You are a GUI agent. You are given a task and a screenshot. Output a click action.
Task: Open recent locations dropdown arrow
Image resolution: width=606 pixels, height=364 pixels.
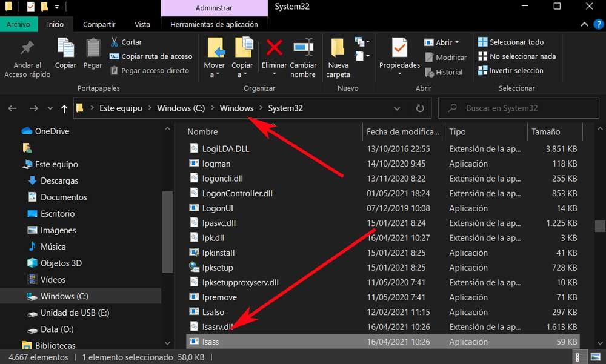pos(50,108)
